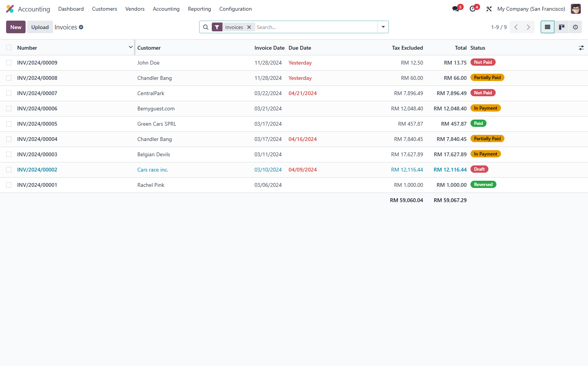
Task: Open the company switcher My Company
Action: 531,9
